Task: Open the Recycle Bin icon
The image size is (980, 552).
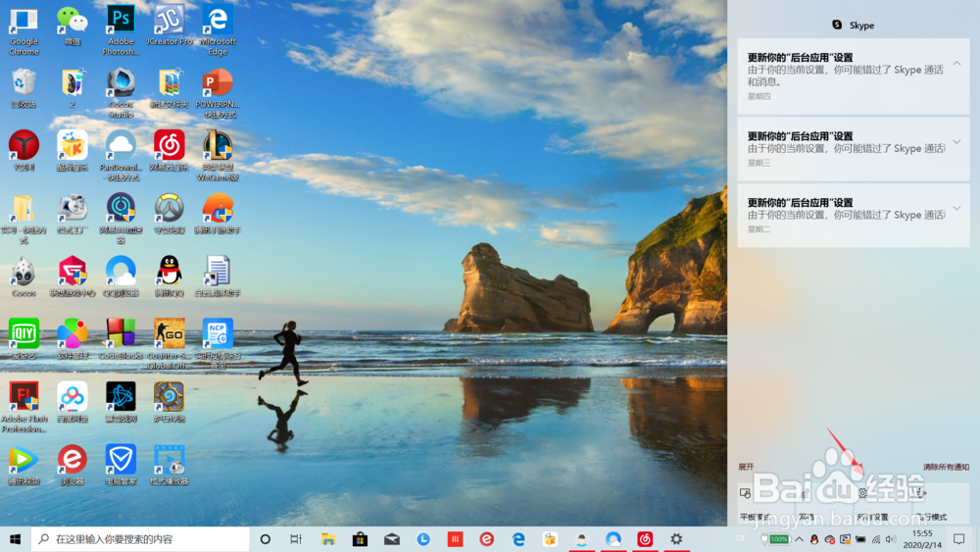Action: pos(24,89)
